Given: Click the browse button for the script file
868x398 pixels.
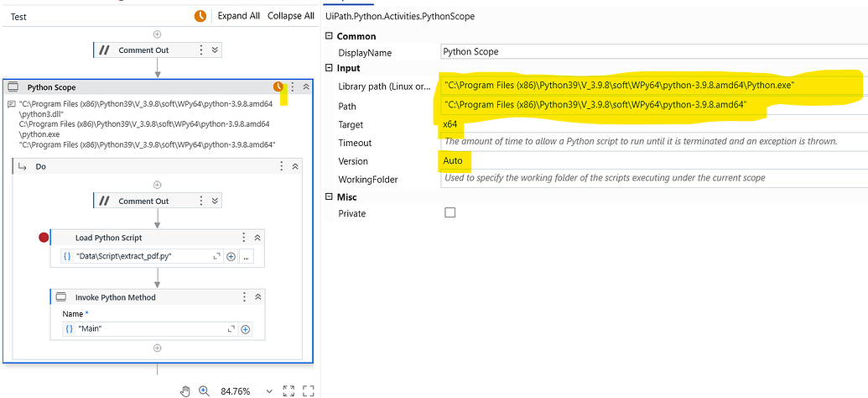Looking at the screenshot, I should pyautogui.click(x=247, y=257).
